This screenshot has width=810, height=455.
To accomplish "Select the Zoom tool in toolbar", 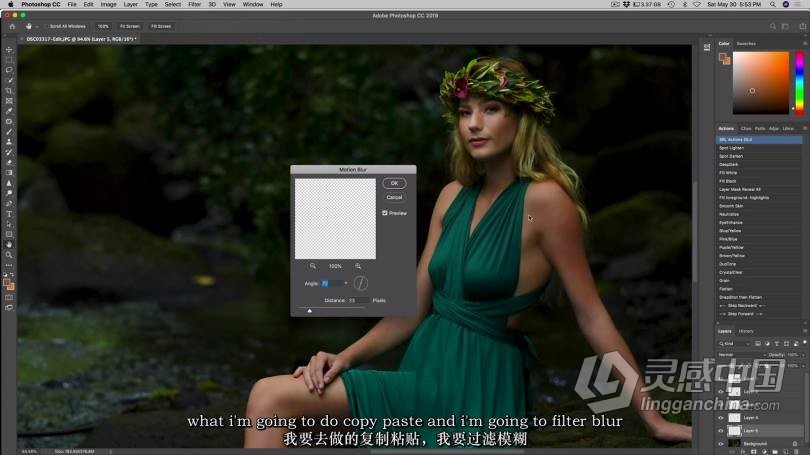I will (x=9, y=255).
